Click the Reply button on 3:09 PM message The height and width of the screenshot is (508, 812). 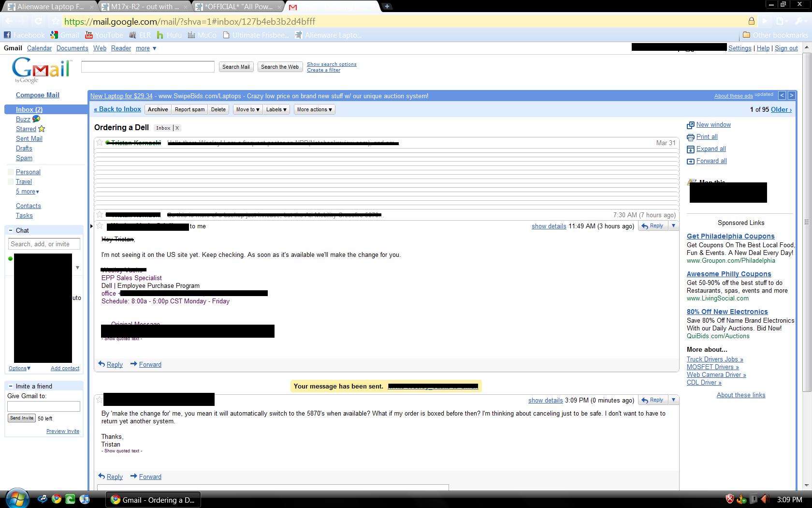652,400
